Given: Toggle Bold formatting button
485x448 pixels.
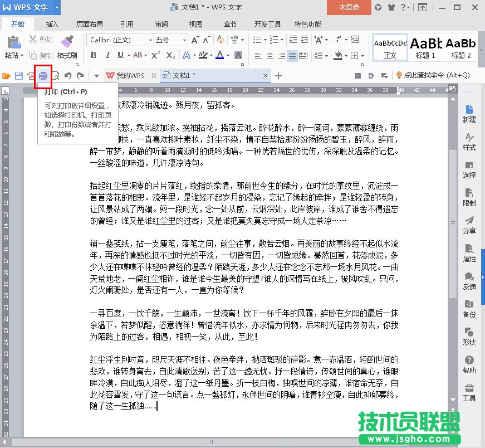Looking at the screenshot, I should tap(94, 55).
